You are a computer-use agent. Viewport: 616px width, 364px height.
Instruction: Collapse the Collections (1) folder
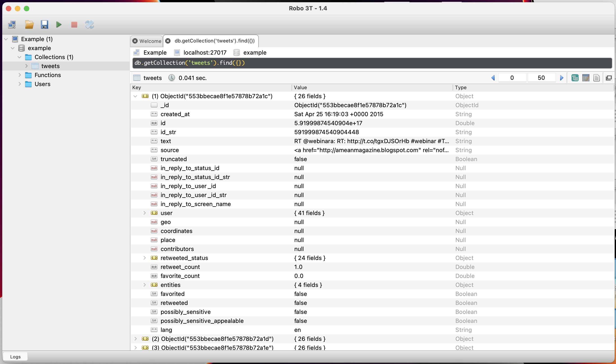[x=19, y=57]
